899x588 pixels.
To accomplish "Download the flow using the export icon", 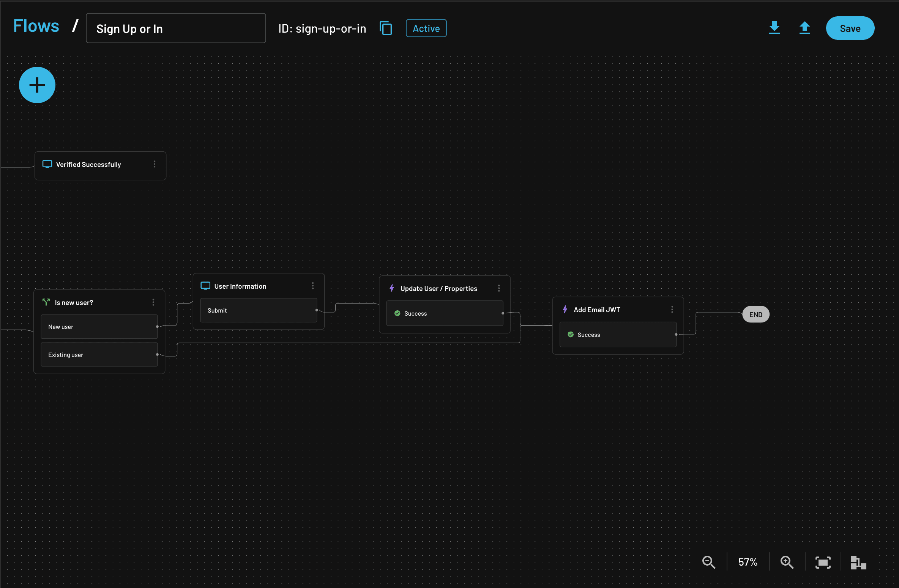I will tap(774, 28).
